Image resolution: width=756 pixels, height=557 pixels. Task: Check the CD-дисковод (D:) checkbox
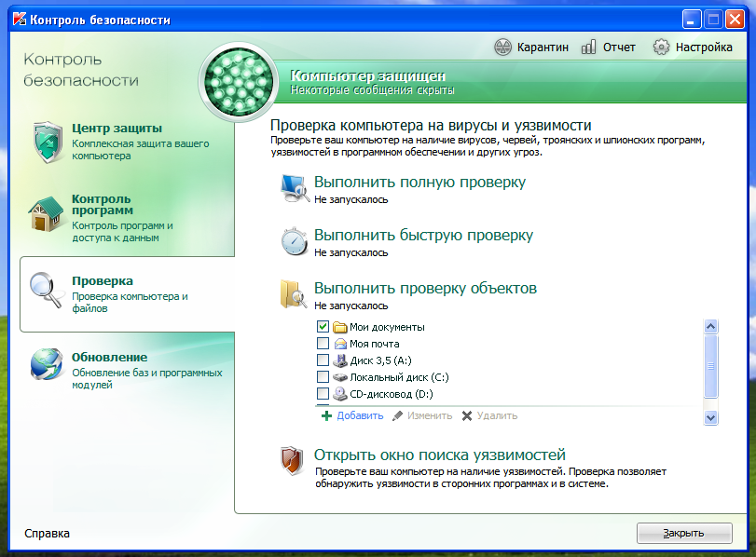(x=323, y=394)
